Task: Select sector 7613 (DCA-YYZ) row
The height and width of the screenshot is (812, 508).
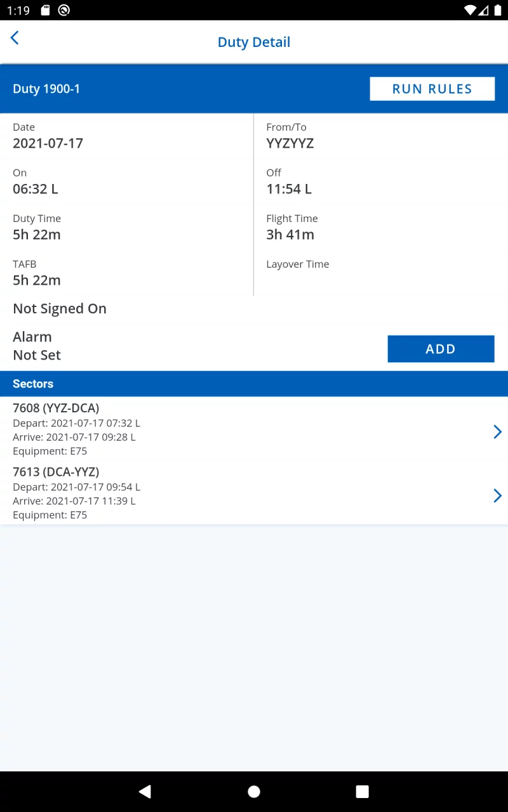Action: coord(254,493)
